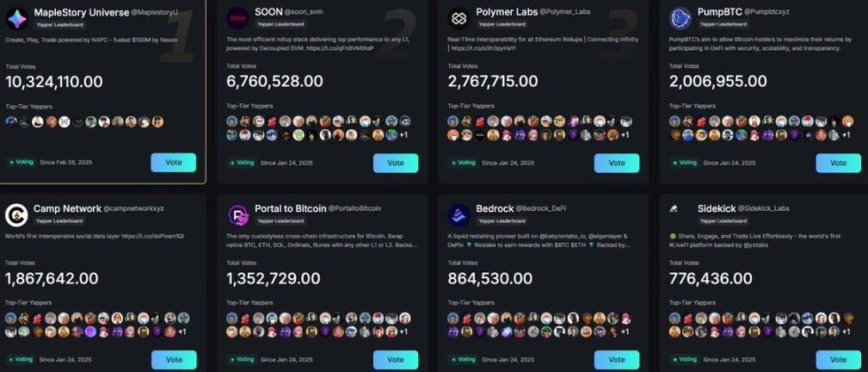Image resolution: width=868 pixels, height=372 pixels.
Task: Vote for Portal to Bitcoin
Action: click(x=395, y=360)
